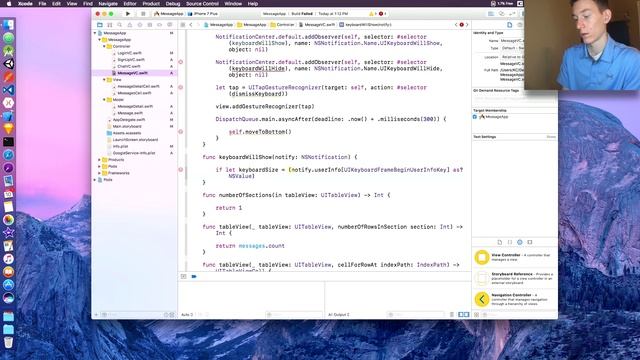Open the Issue navigator warning icon
640x360 pixels.
point(130,25)
